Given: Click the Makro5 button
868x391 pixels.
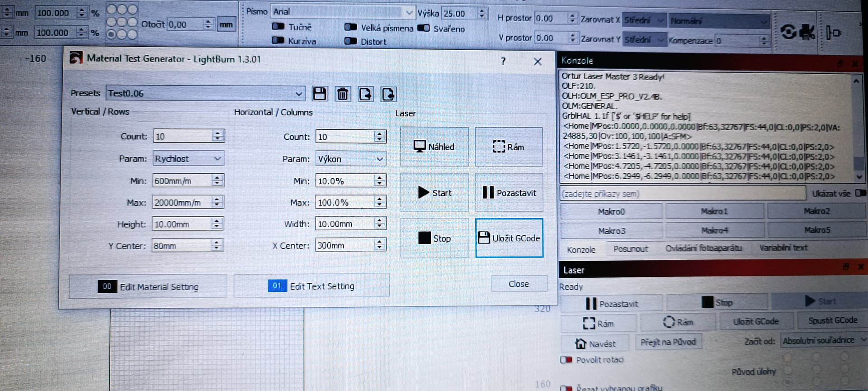Looking at the screenshot, I should pyautogui.click(x=816, y=230).
